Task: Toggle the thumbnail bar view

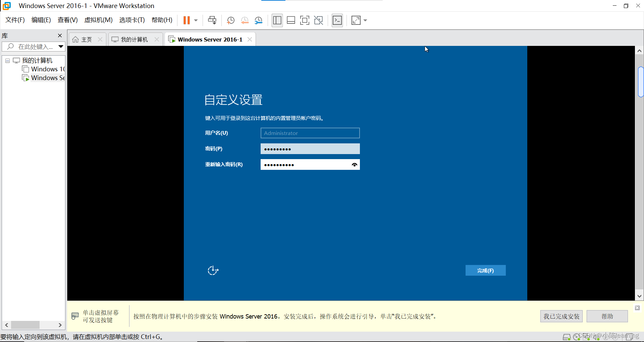Action: click(x=291, y=20)
